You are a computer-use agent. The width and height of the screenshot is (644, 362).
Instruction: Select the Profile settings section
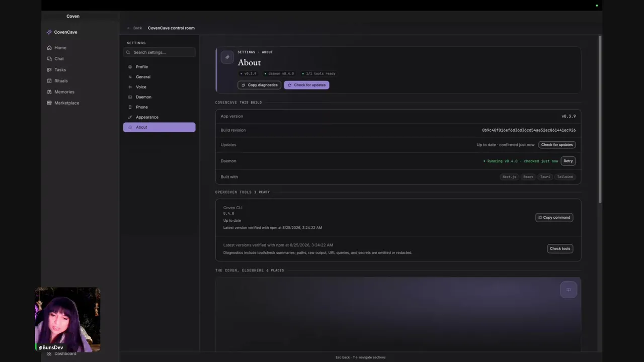pyautogui.click(x=159, y=67)
